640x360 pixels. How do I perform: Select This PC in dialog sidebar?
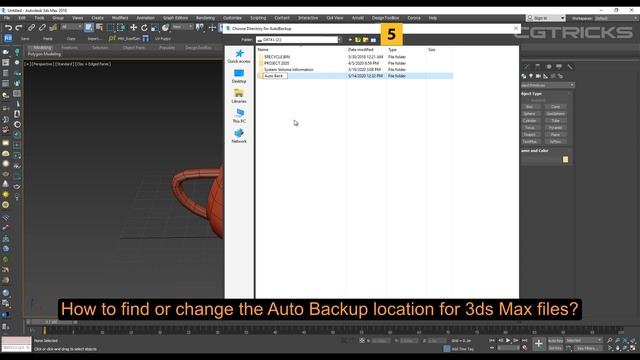click(239, 116)
